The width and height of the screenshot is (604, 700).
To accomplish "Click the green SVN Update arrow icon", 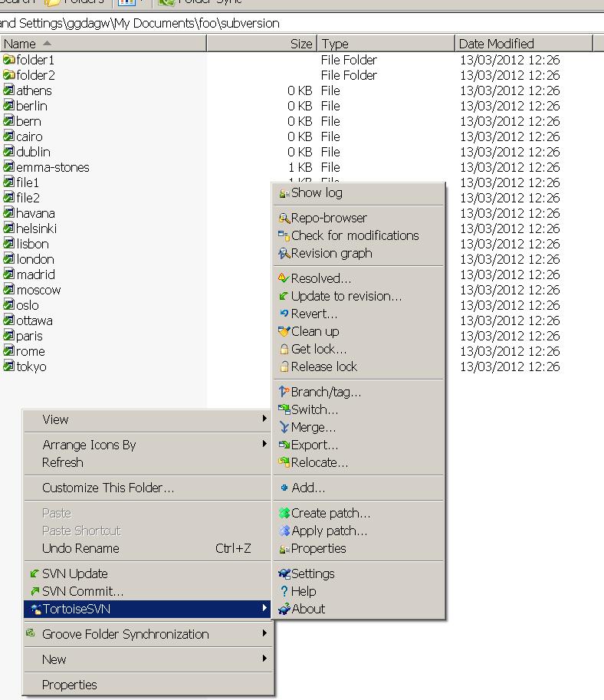I will (34, 573).
